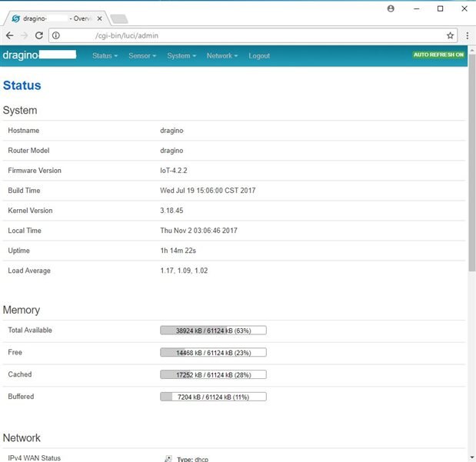Click the page vertical scrollbar thumb
This screenshot has width=476, height=462.
471,162
